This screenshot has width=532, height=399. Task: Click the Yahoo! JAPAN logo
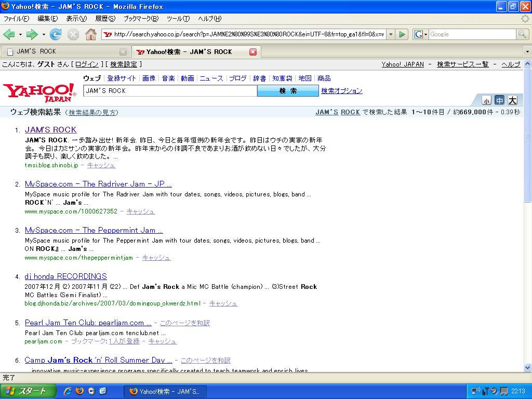39,92
